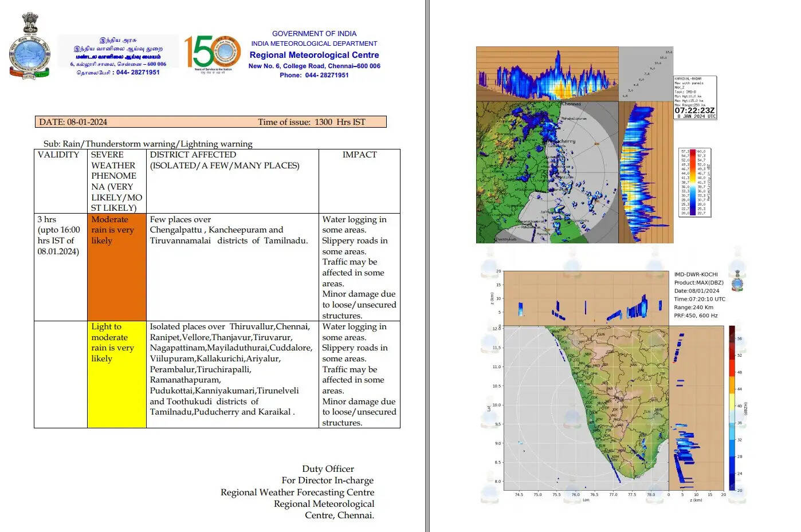Click the 'VALIDITY' column header

coord(58,155)
